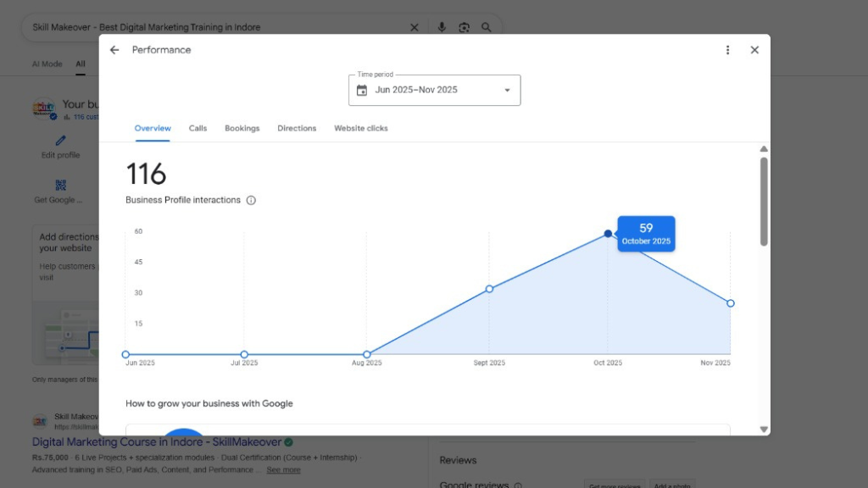The width and height of the screenshot is (868, 488).
Task: Select the Website clicks tab
Action: coord(360,129)
